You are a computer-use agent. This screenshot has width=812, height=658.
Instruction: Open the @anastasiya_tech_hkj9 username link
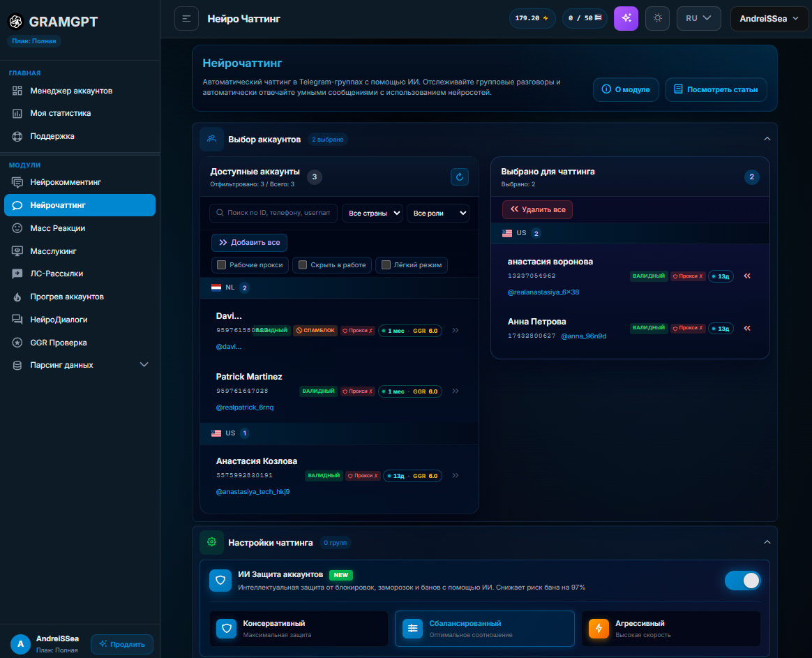pos(253,492)
